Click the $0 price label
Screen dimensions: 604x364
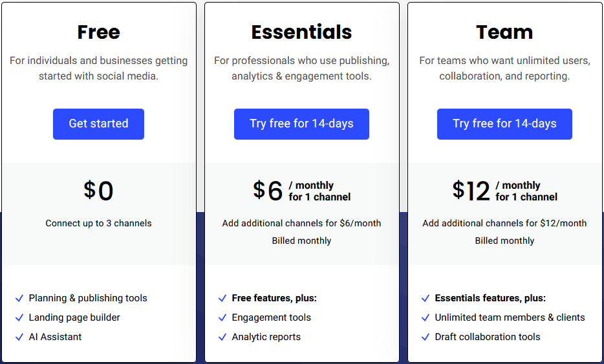click(x=98, y=191)
